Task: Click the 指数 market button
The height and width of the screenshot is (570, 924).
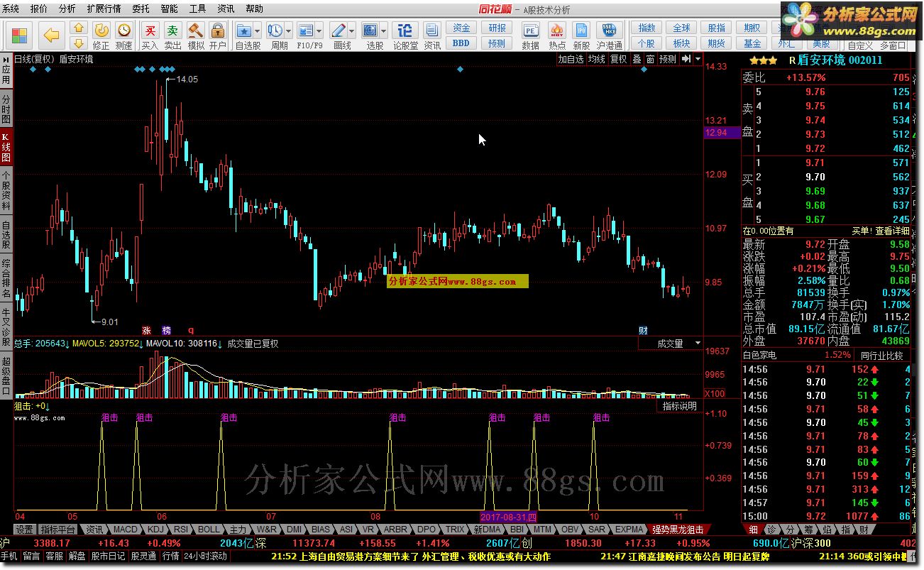Action: (x=647, y=28)
